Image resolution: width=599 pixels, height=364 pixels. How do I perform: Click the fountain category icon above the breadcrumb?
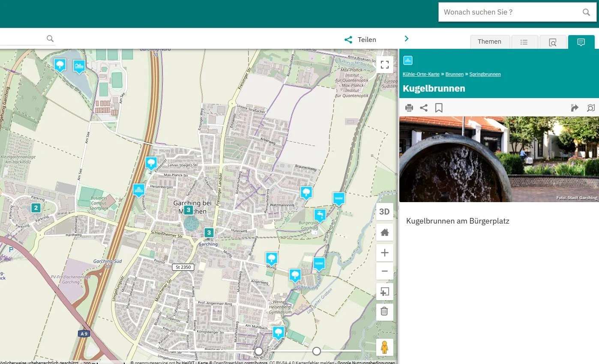[x=408, y=60]
